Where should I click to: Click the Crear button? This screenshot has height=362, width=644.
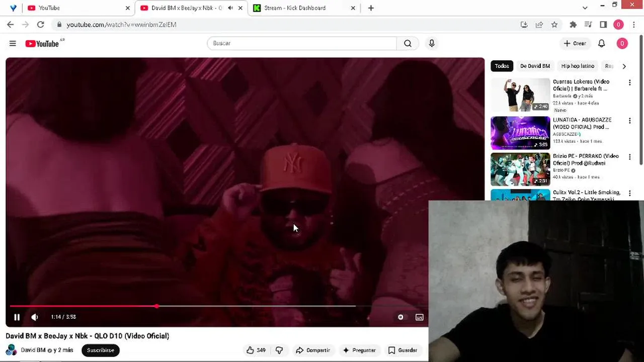click(575, 43)
